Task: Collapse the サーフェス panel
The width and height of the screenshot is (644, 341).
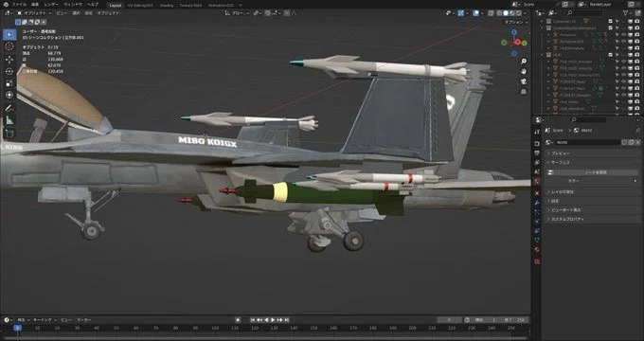Action: click(x=591, y=163)
